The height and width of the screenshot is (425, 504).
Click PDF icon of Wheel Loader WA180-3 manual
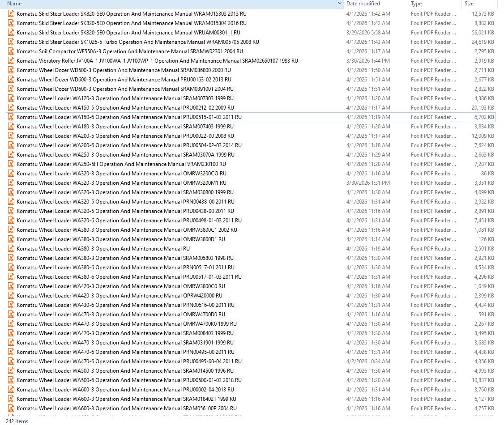pyautogui.click(x=11, y=127)
